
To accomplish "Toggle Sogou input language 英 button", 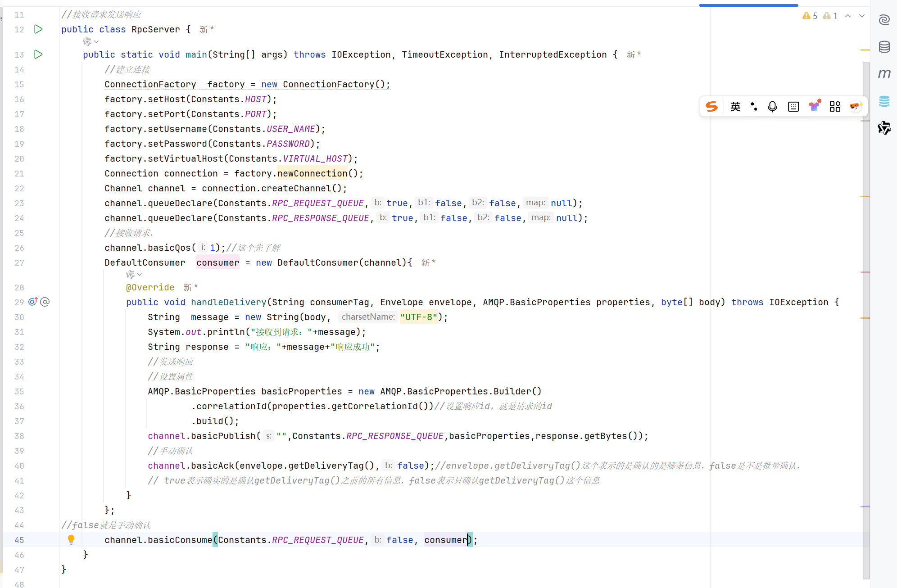I will 735,107.
